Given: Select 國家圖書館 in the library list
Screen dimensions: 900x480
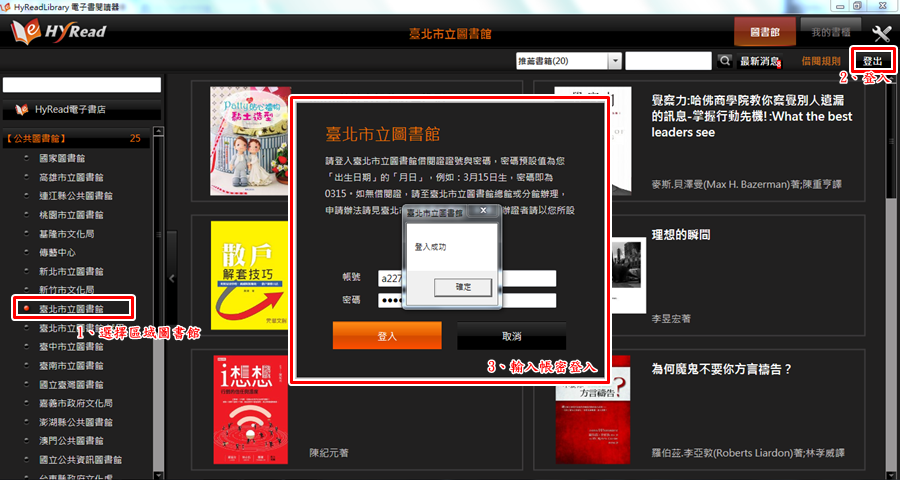Looking at the screenshot, I should point(61,158).
